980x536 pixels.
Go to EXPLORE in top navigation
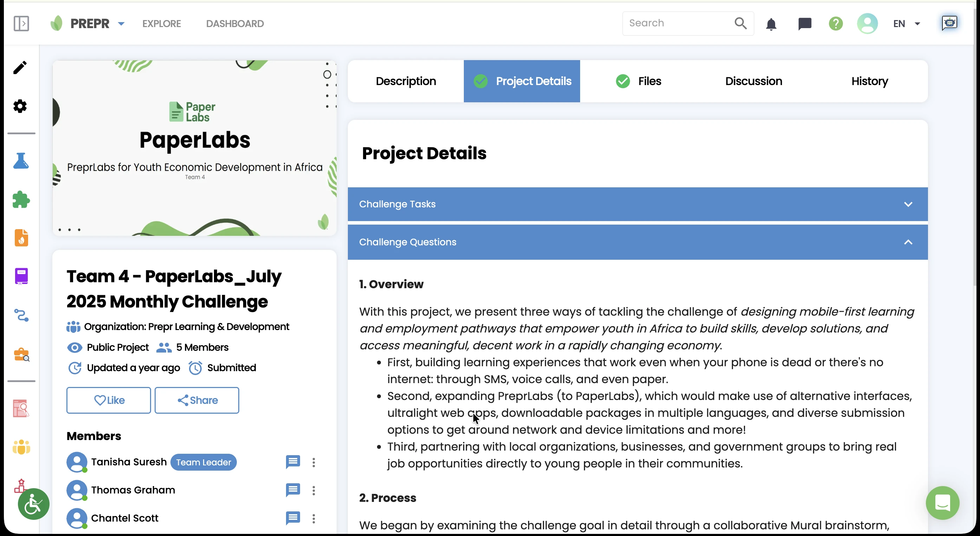coord(162,24)
